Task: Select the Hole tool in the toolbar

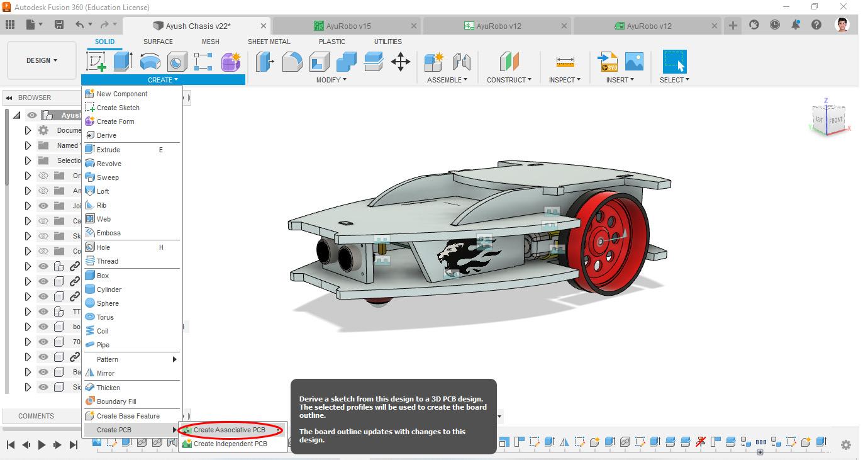Action: tap(177, 62)
